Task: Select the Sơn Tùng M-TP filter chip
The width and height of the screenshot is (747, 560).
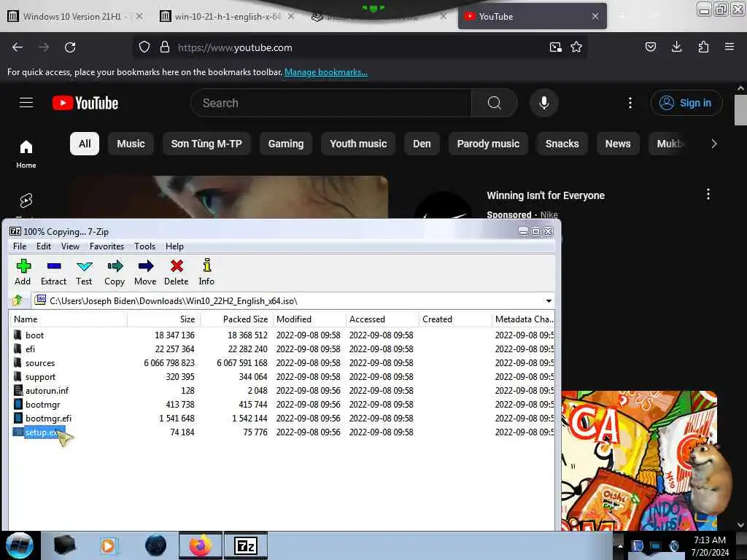Action: coord(206,144)
